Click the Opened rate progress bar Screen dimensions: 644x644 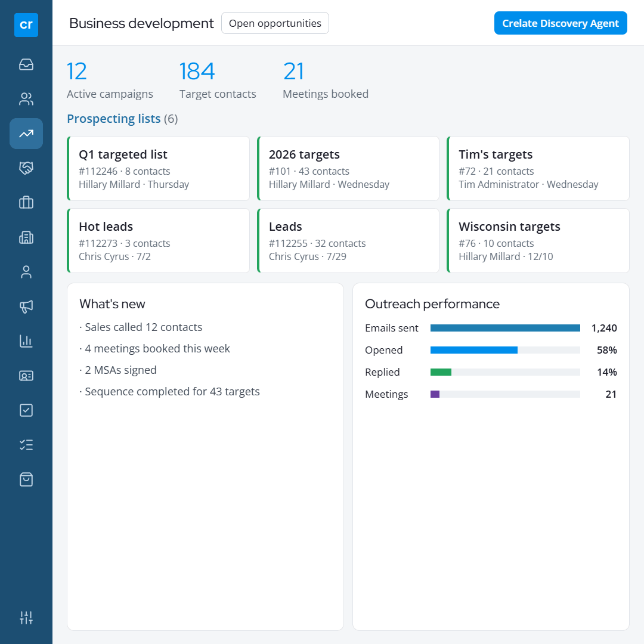pos(505,350)
